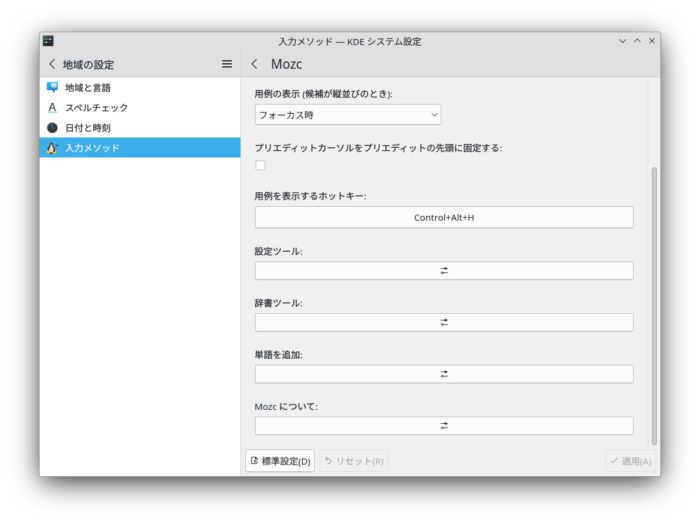Screen dimensions: 700x523
Task: Click the リセット(R) reset button
Action: tap(354, 461)
